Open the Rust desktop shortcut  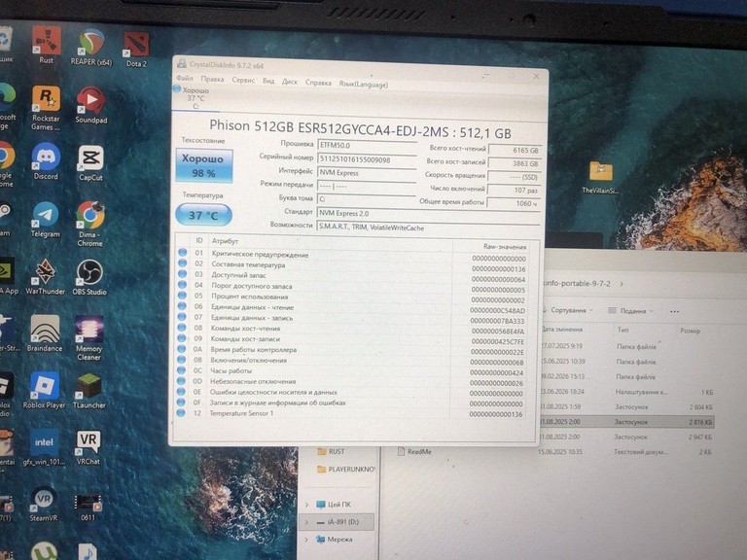[47, 45]
